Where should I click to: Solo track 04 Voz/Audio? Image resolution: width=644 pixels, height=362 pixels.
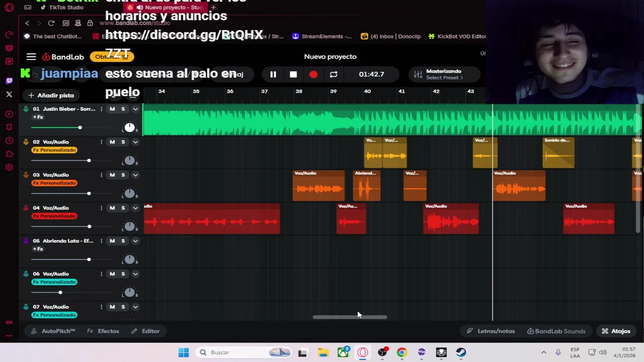pyautogui.click(x=123, y=208)
